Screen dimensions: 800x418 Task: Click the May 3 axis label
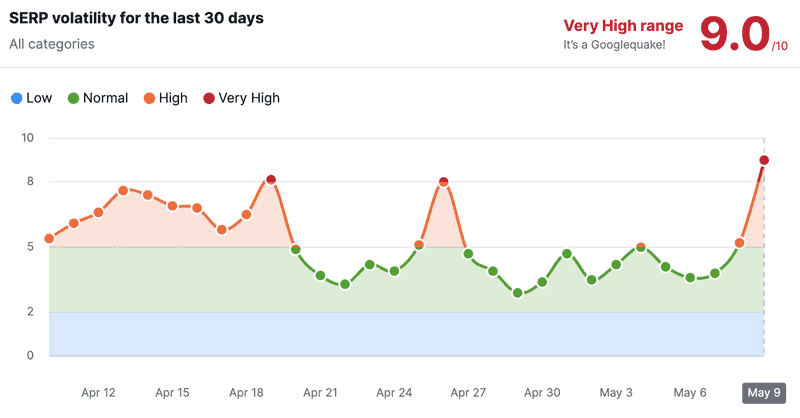click(x=616, y=392)
